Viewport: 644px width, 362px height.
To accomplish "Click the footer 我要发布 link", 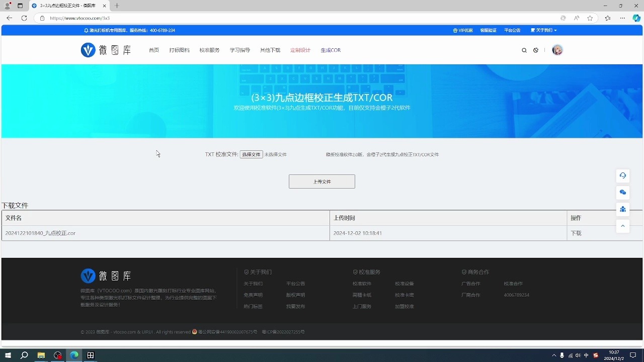I will click(295, 307).
